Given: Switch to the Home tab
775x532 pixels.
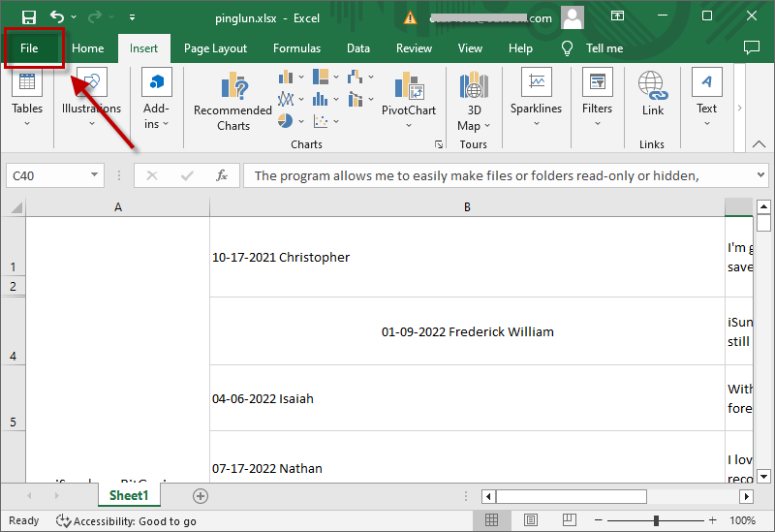Looking at the screenshot, I should pyautogui.click(x=87, y=47).
